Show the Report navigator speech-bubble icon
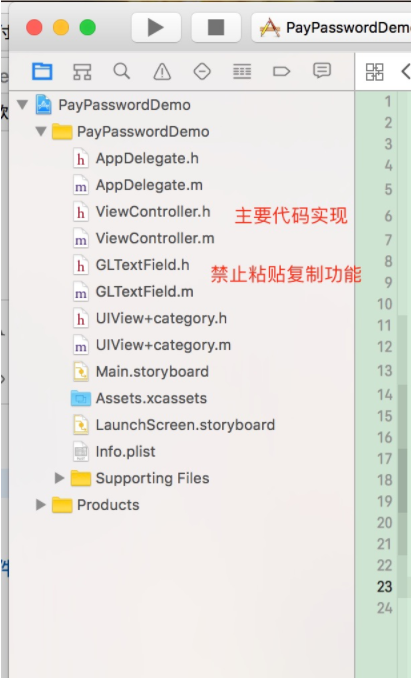 tap(322, 71)
